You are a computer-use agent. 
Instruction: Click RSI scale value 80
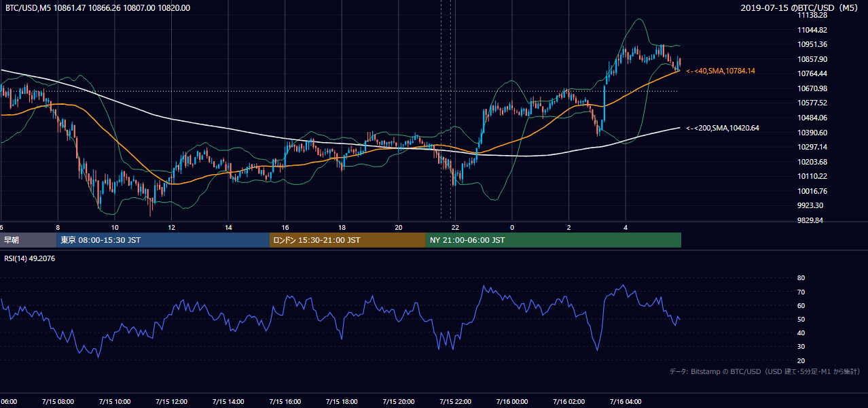[x=801, y=278]
